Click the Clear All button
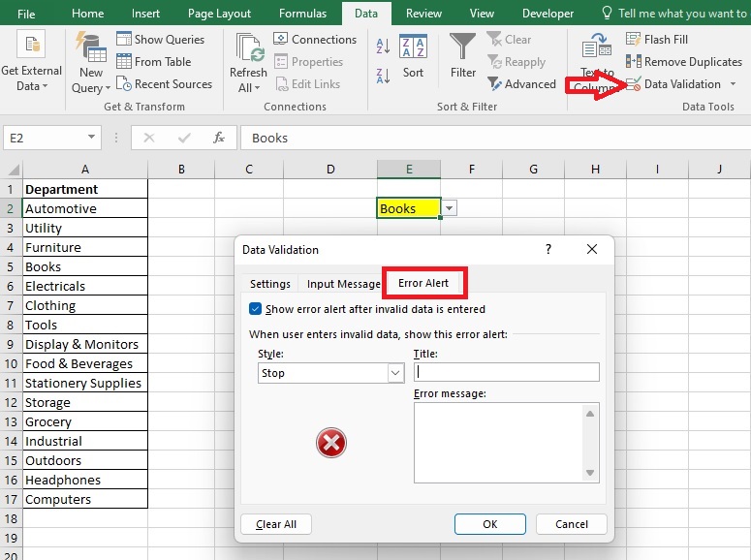 click(276, 524)
